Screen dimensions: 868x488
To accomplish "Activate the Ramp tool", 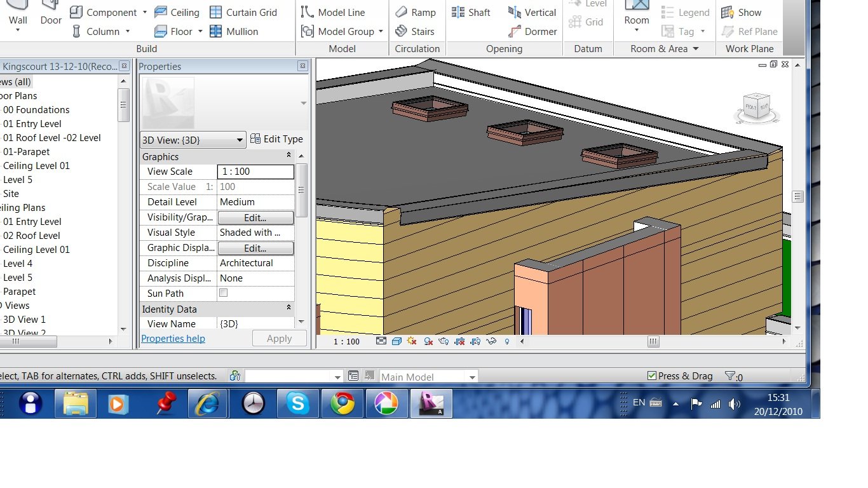I will click(x=416, y=12).
